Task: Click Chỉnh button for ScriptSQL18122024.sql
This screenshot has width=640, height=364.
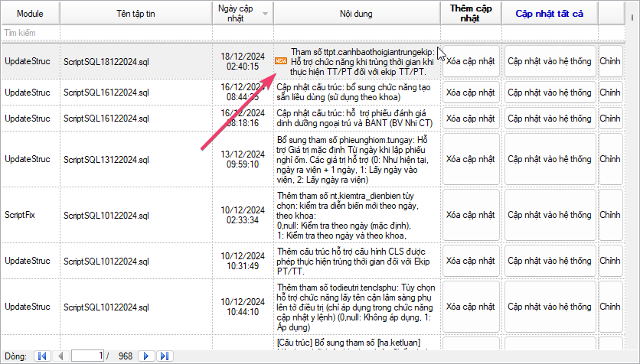Action: (611, 61)
